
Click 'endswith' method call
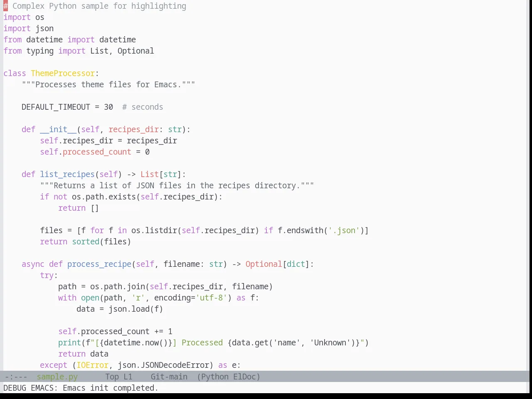click(x=305, y=231)
